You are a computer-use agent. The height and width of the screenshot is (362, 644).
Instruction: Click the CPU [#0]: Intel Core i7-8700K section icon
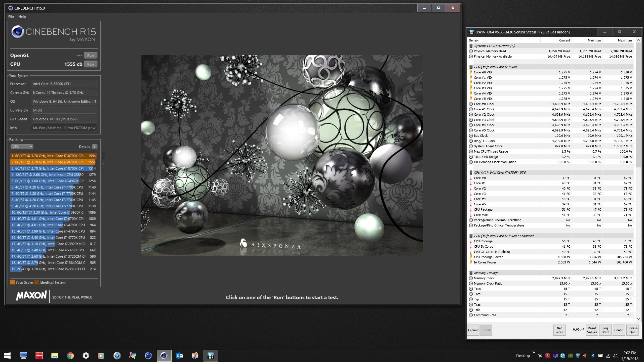pyautogui.click(x=471, y=67)
